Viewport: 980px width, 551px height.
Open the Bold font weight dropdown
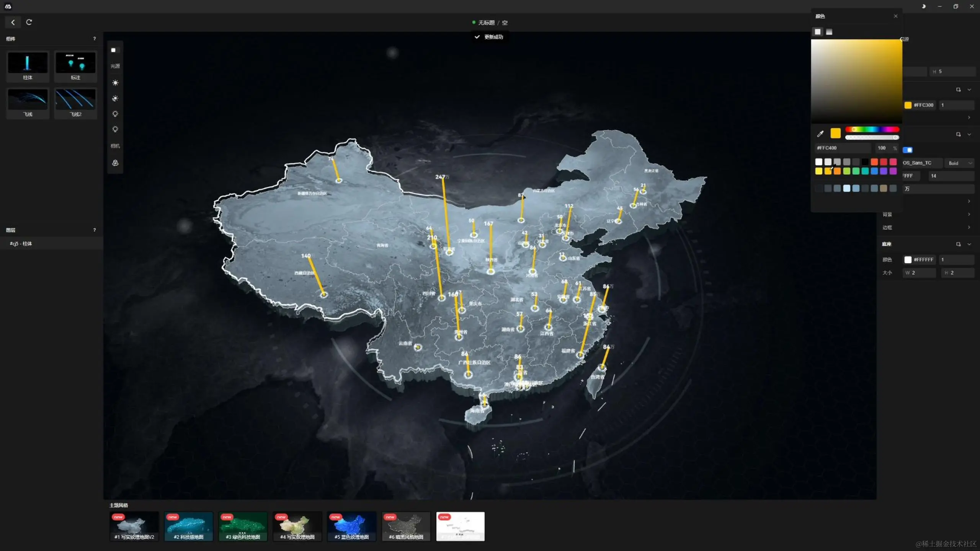click(x=960, y=163)
